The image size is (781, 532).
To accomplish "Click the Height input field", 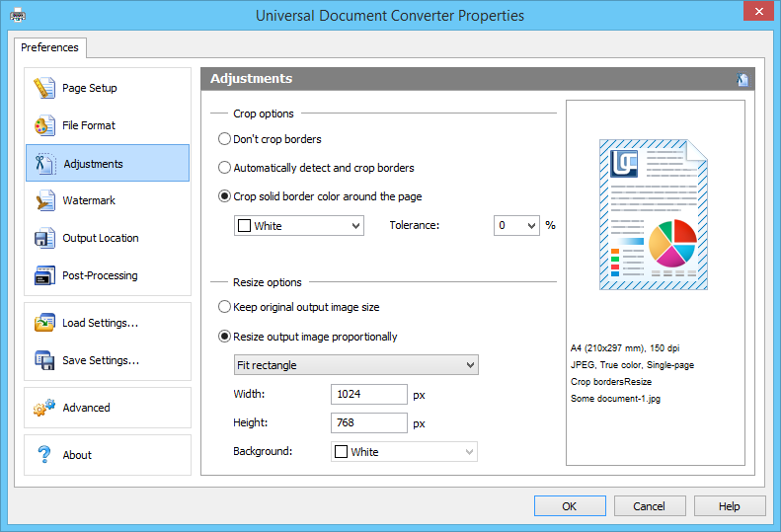I will pyautogui.click(x=369, y=422).
